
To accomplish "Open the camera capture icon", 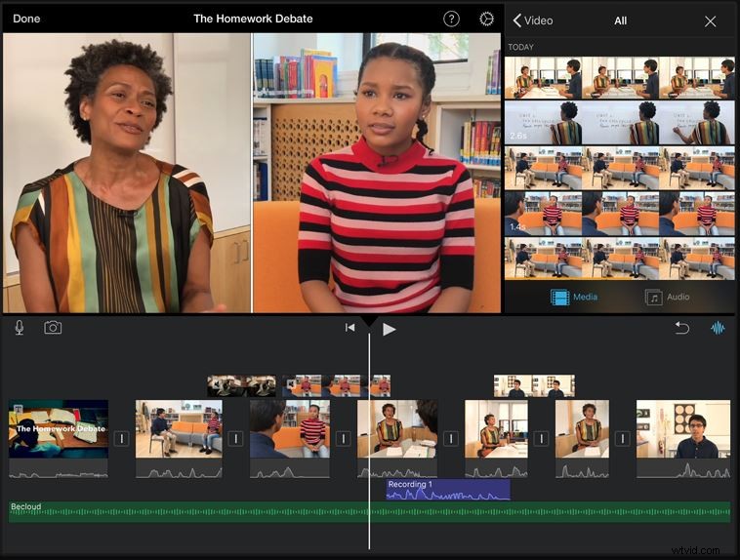I will 53,328.
